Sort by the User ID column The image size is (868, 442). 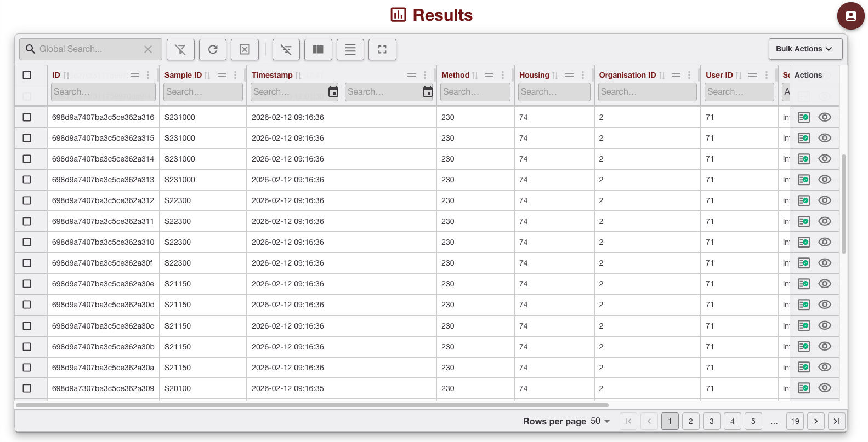[x=739, y=76]
